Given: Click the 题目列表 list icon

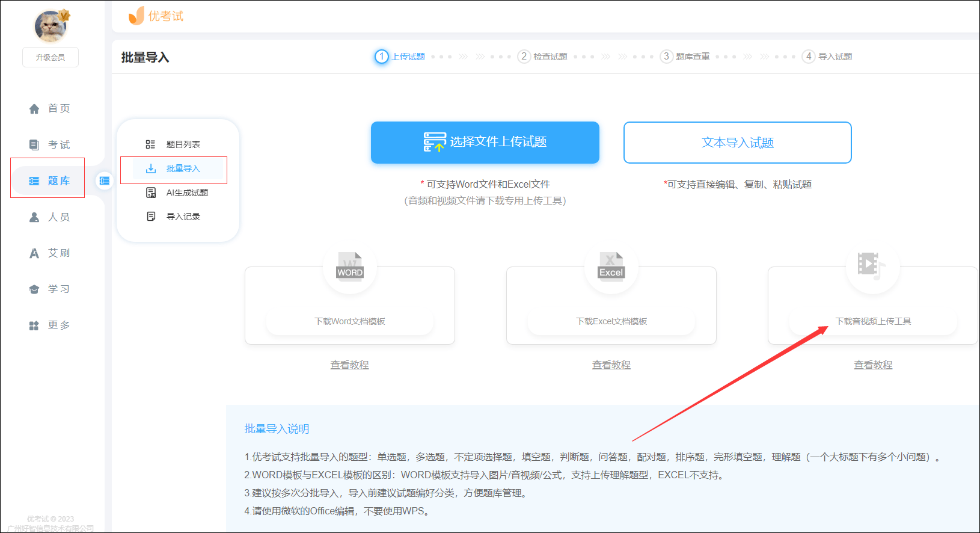Looking at the screenshot, I should (x=150, y=144).
